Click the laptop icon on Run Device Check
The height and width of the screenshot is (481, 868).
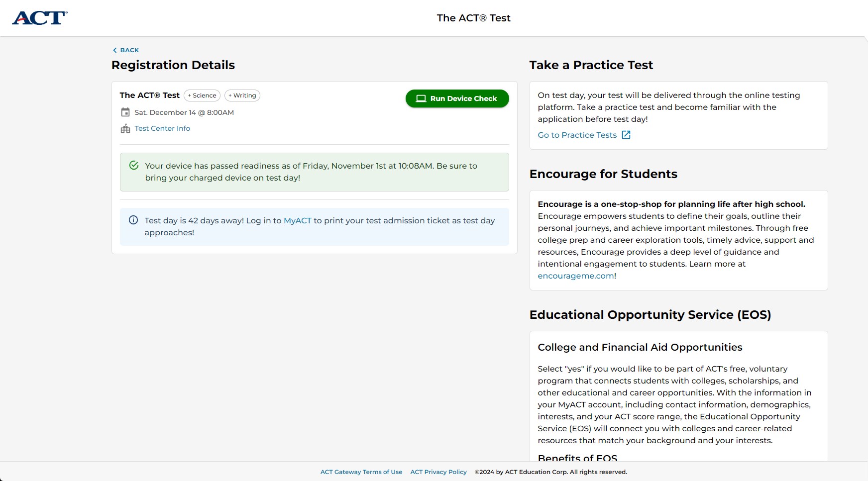click(x=421, y=98)
